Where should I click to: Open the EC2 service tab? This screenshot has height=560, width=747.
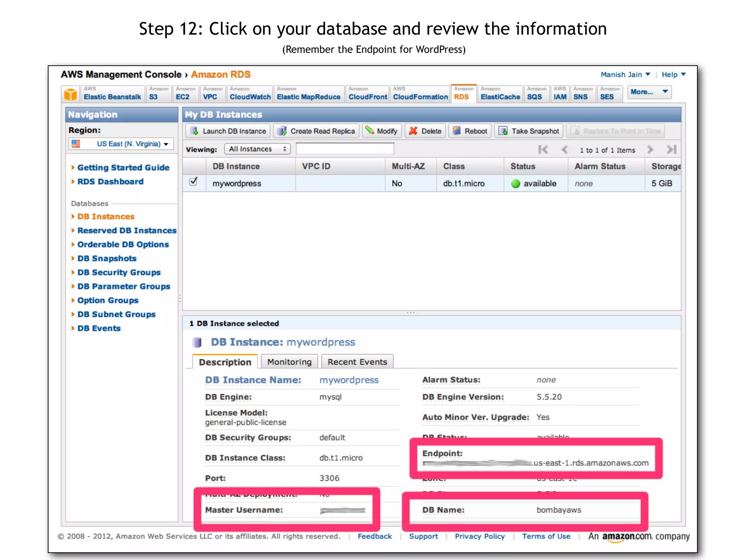click(x=183, y=97)
